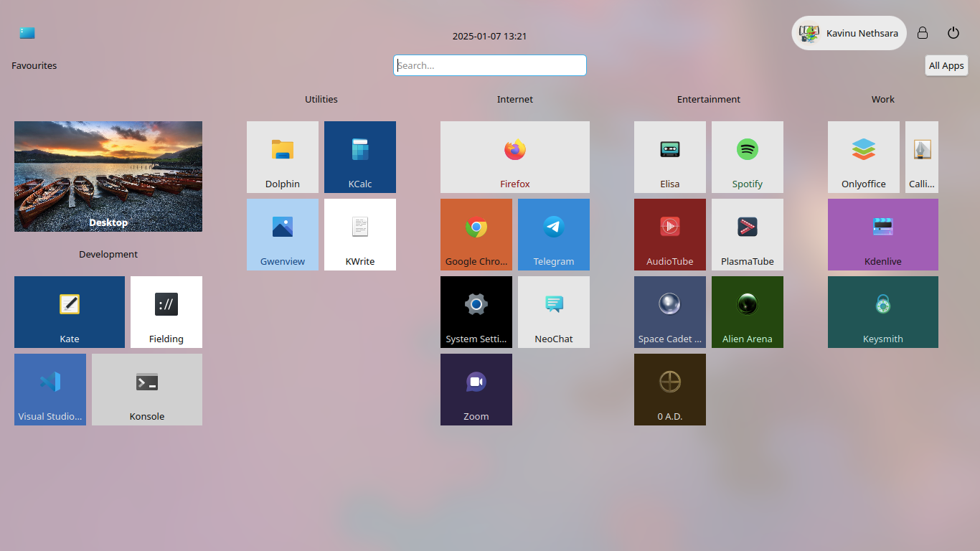Open the Elisa music player
This screenshot has width=980, height=551.
tap(670, 157)
